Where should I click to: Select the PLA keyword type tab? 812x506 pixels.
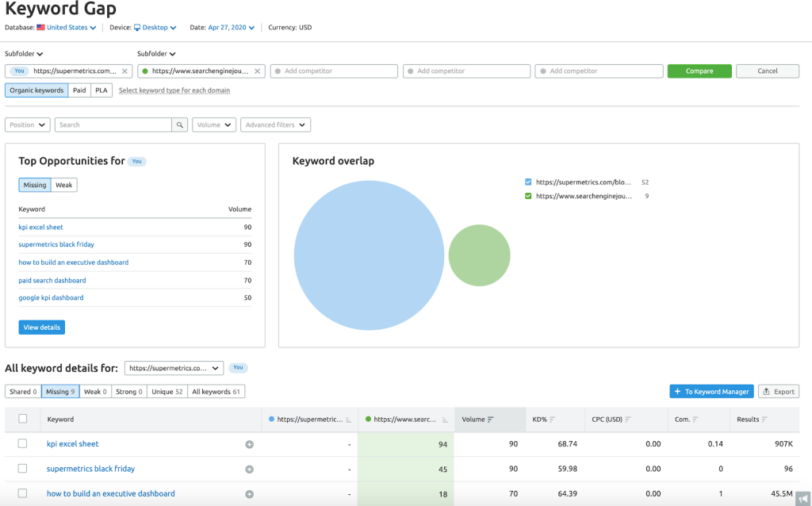101,90
